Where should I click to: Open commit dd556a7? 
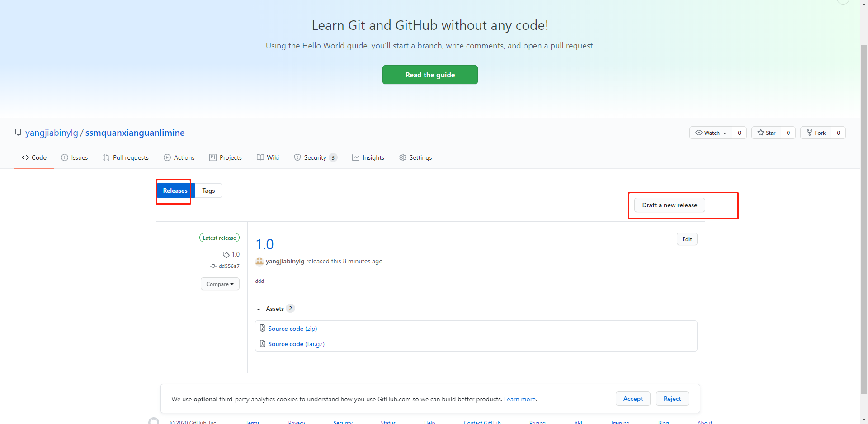coord(229,266)
